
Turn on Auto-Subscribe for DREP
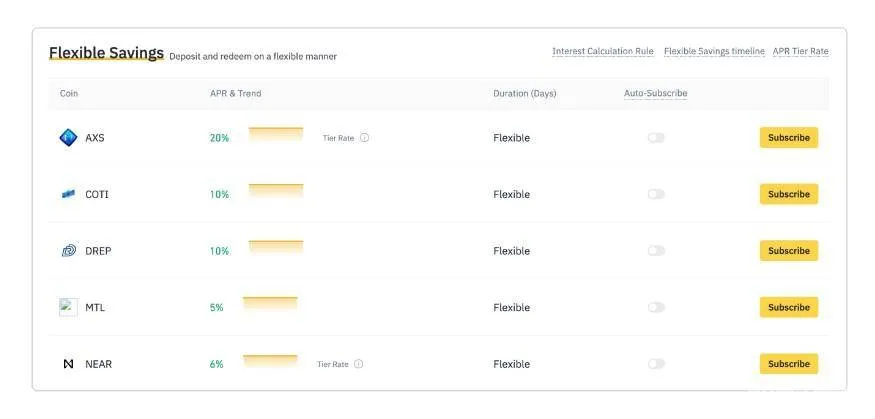tap(656, 251)
